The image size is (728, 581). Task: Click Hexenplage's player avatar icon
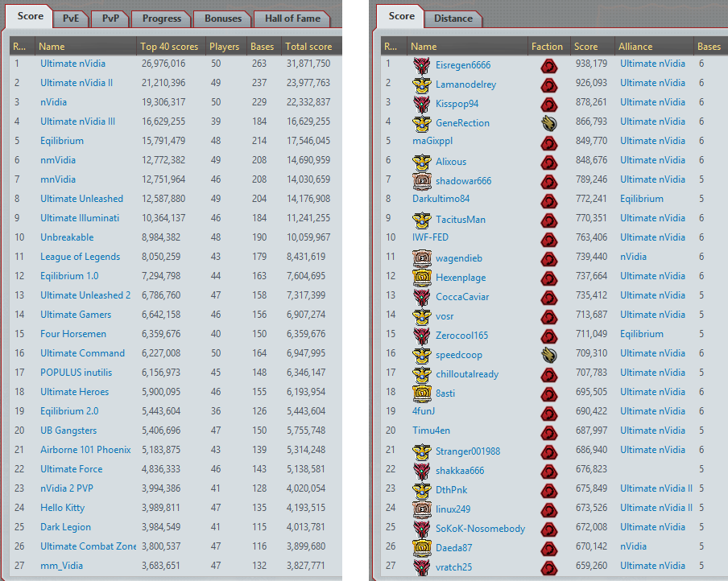tap(421, 277)
